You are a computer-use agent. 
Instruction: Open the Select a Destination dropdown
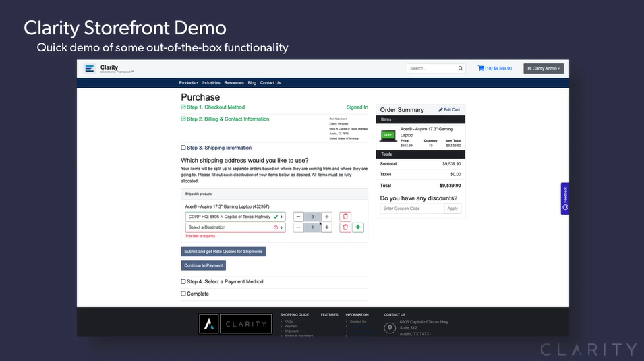235,227
